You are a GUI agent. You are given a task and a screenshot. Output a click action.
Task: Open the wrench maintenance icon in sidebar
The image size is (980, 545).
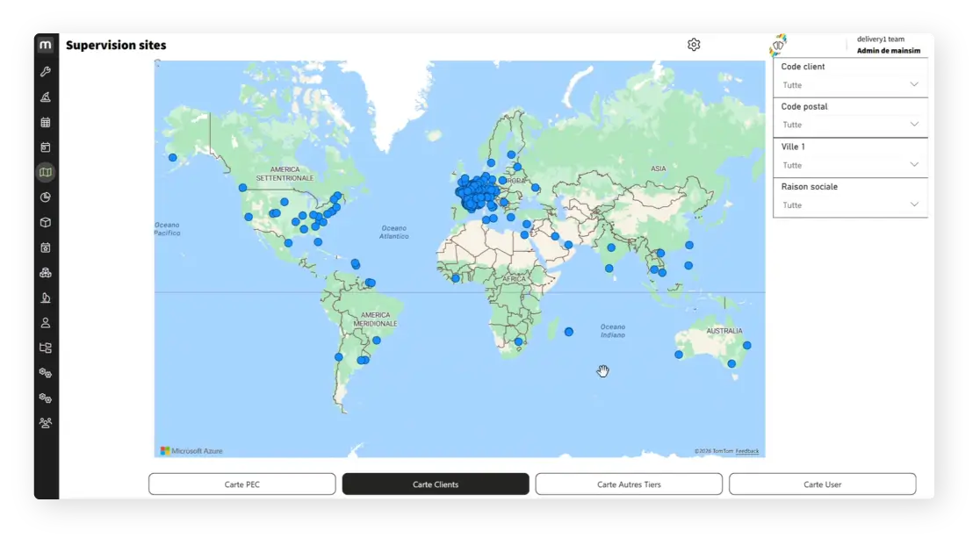[46, 72]
